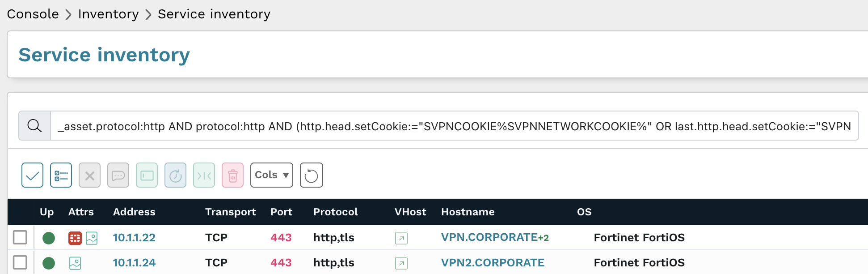
Task: Go to Console via the breadcrumb
Action: [32, 14]
